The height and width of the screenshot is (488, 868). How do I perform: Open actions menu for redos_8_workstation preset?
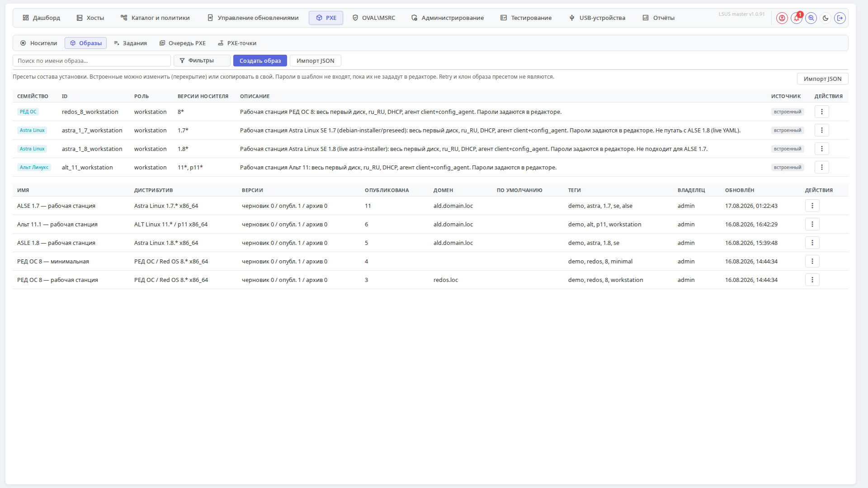[822, 112]
